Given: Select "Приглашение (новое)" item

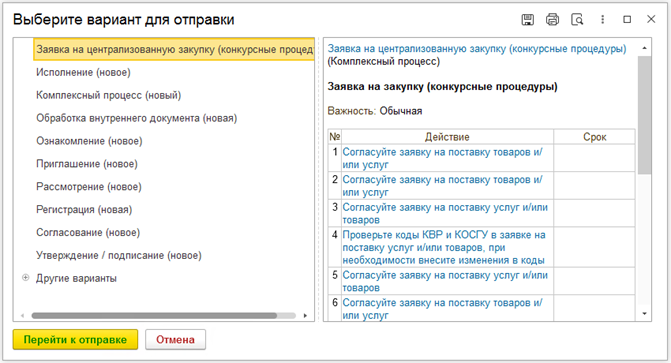Looking at the screenshot, I should tap(87, 164).
